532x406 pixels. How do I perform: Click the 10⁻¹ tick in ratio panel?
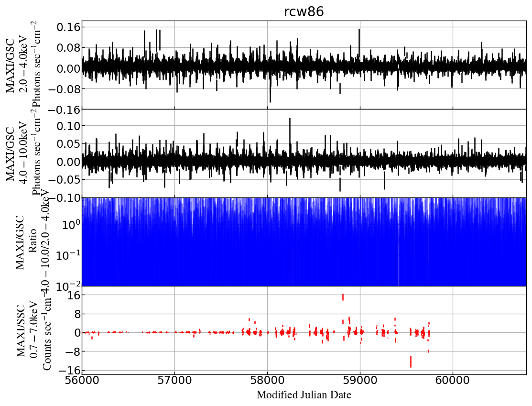[x=69, y=255]
